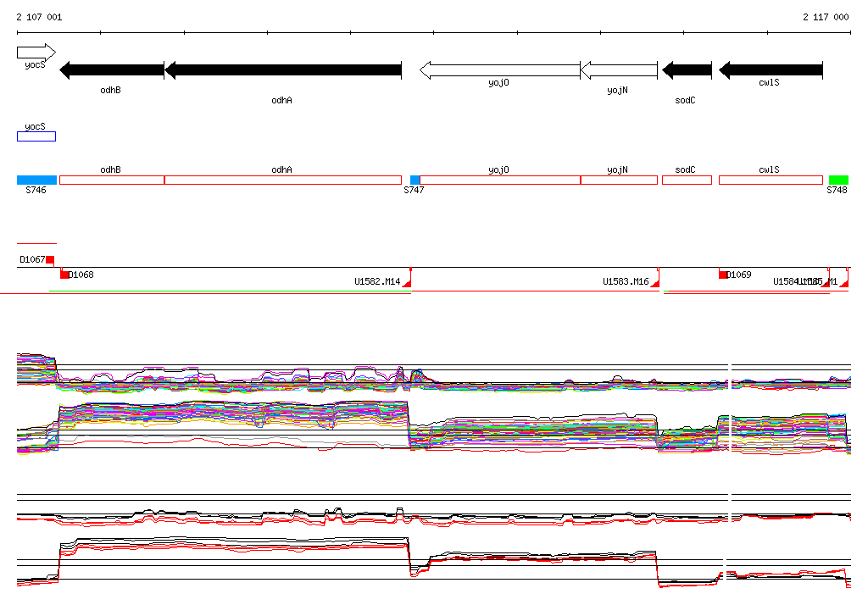Select the black odhB gene arrow
868x605 pixels.
pyautogui.click(x=111, y=70)
